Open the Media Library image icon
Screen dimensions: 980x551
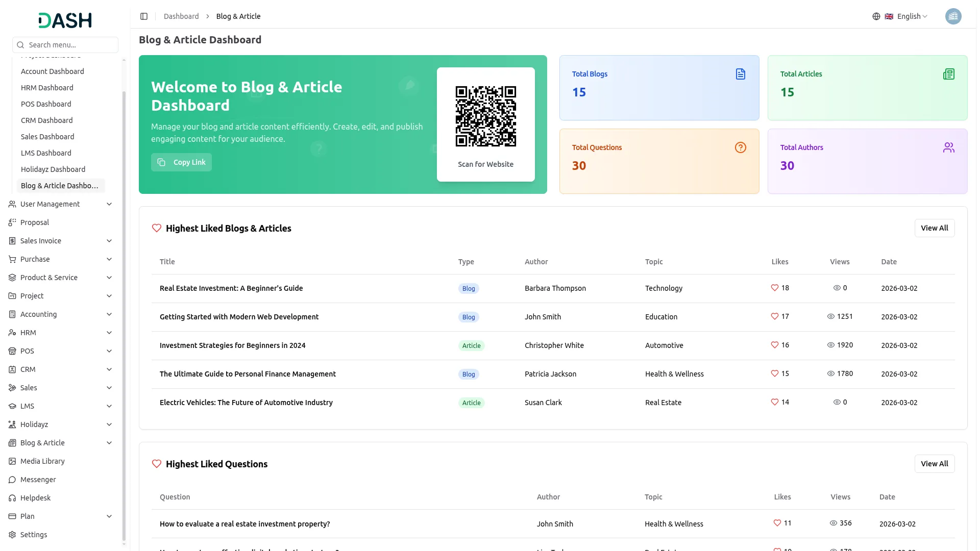click(12, 461)
